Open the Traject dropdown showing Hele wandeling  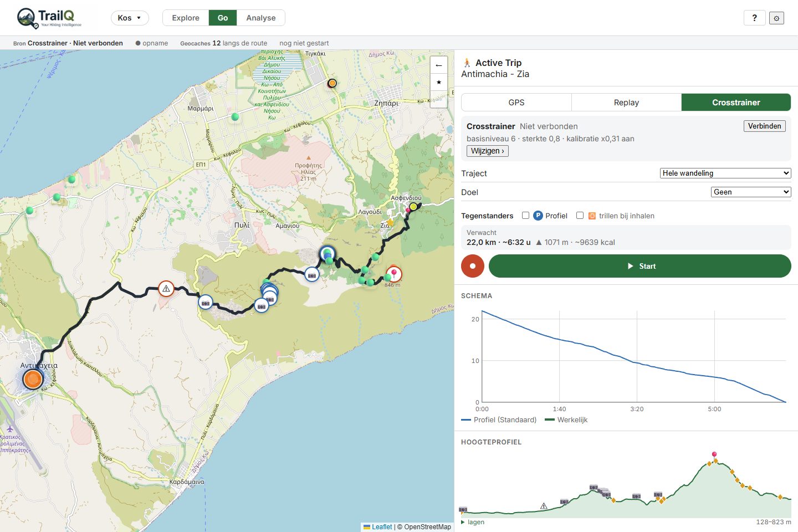pos(725,173)
